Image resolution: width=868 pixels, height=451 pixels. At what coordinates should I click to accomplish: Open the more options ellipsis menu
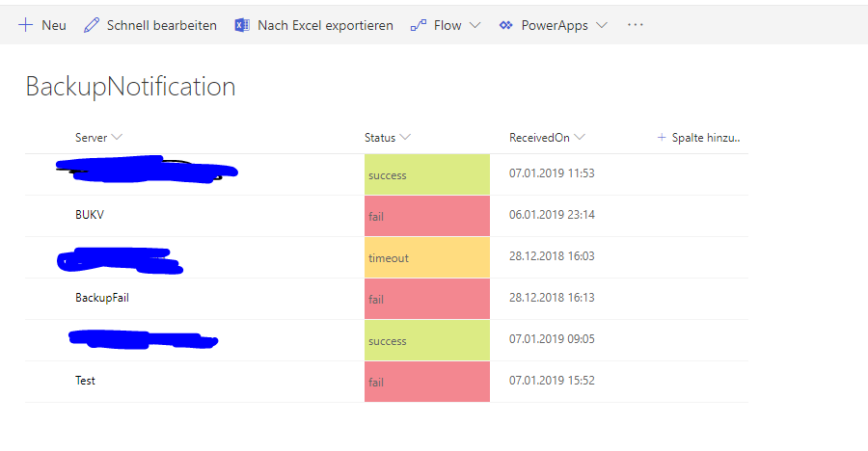(x=635, y=25)
